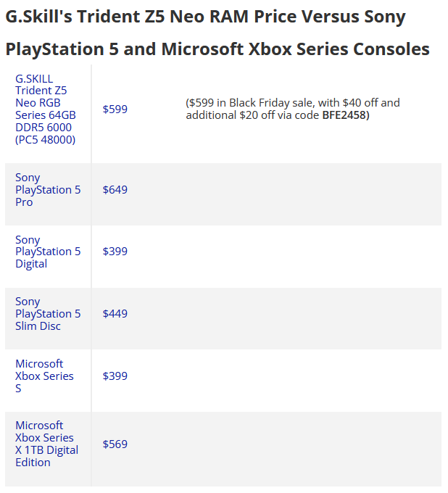The image size is (448, 493).
Task: Click the $399 Xbox Series S price
Action: [x=115, y=376]
